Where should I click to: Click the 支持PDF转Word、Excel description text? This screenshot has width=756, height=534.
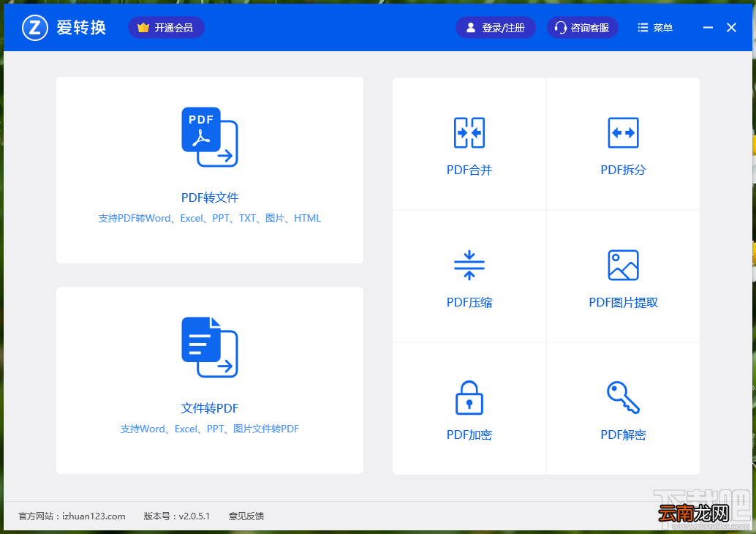[x=210, y=218]
